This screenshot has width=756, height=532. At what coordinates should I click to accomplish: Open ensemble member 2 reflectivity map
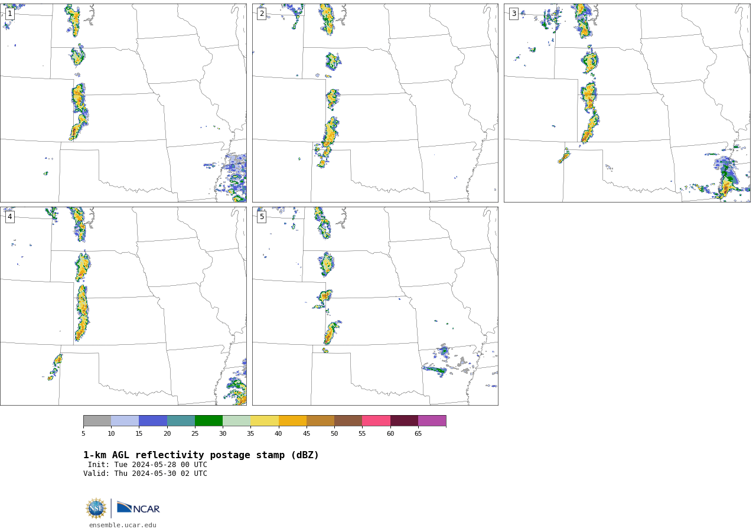(375, 103)
